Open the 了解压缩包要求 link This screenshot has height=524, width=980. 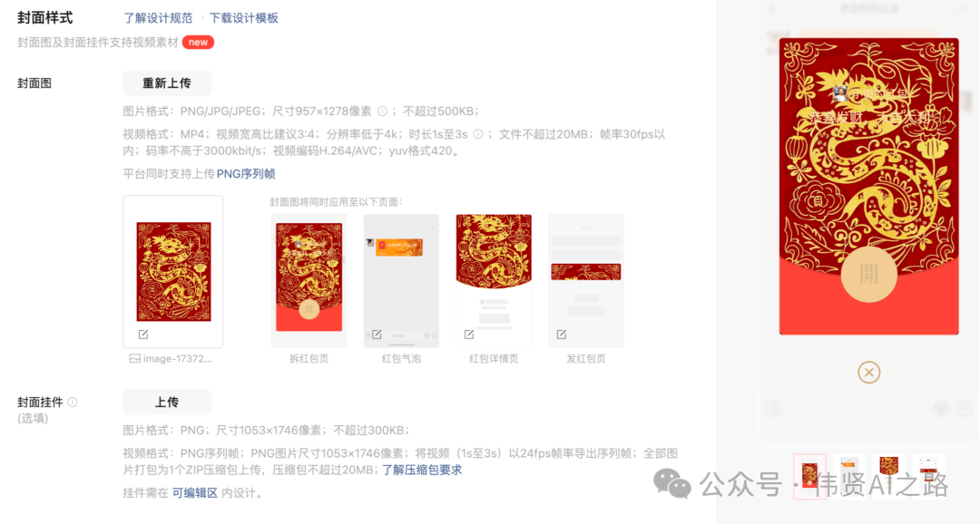(x=422, y=470)
